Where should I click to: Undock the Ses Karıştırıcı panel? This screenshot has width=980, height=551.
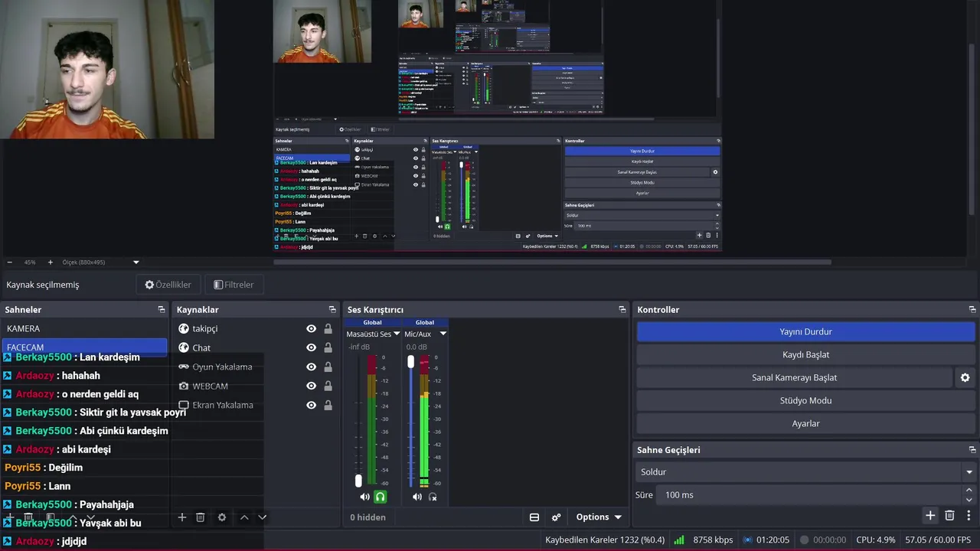[x=622, y=310]
